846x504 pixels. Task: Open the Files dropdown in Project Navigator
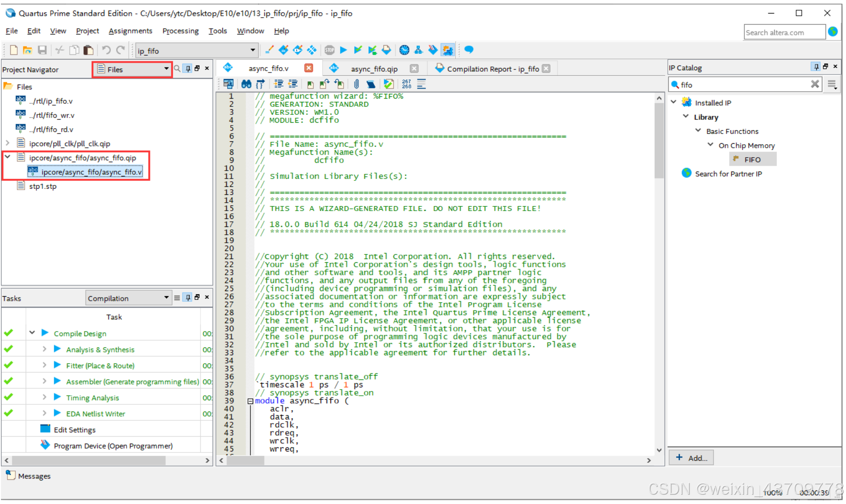click(x=132, y=69)
